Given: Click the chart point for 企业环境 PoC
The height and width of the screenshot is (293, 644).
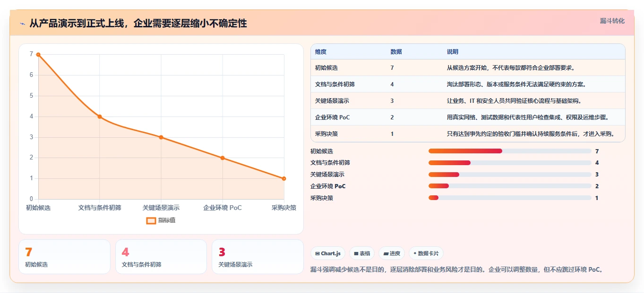Looking at the screenshot, I should [x=223, y=158].
